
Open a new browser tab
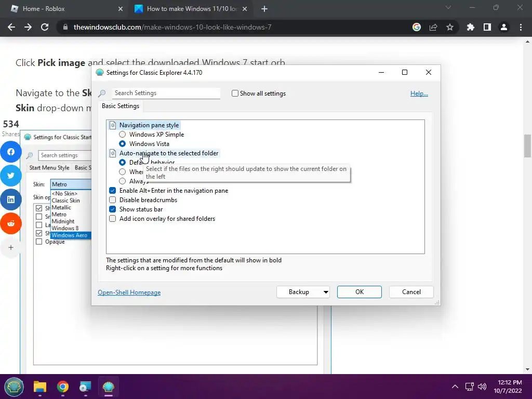click(x=264, y=9)
